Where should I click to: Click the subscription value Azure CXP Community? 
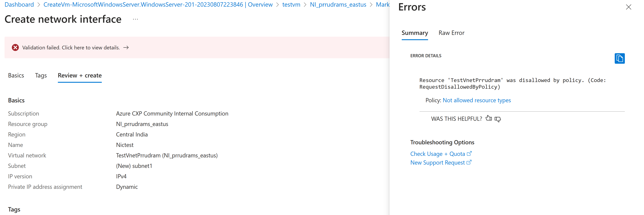point(172,114)
